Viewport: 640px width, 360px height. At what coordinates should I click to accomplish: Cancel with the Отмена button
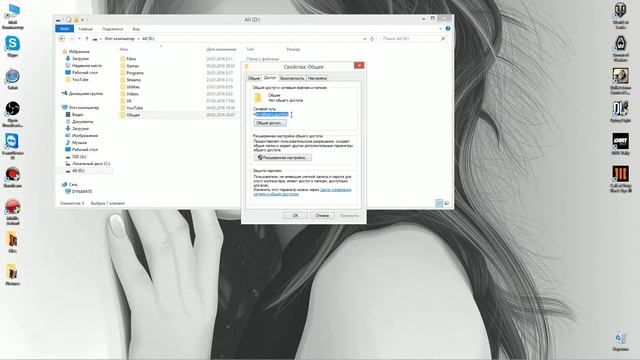point(322,216)
